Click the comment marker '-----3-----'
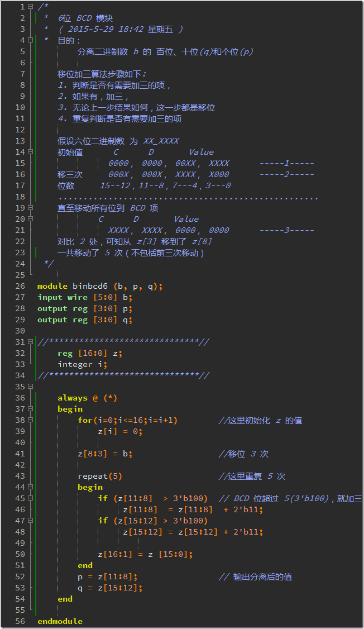The width and height of the screenshot is (364, 629). (x=286, y=230)
